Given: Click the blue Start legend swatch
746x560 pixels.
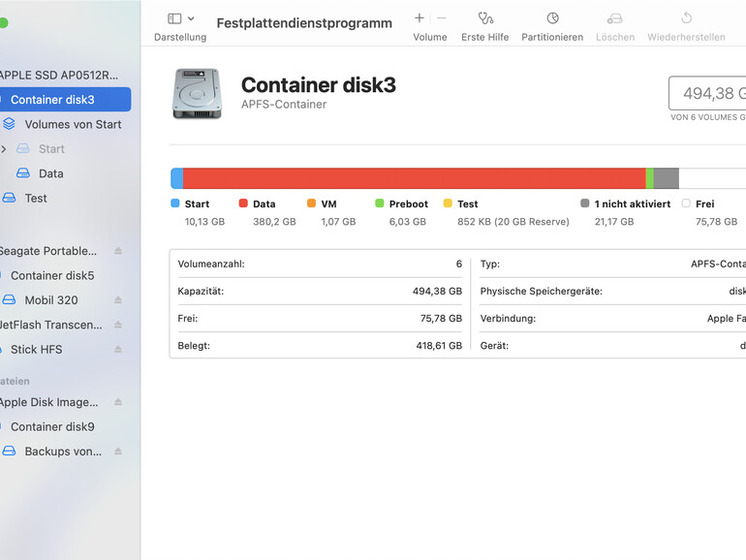Looking at the screenshot, I should click(175, 203).
